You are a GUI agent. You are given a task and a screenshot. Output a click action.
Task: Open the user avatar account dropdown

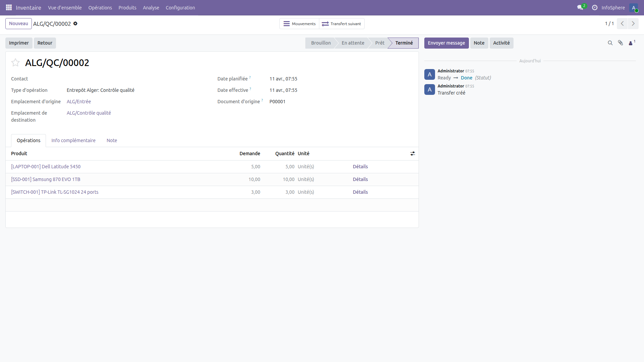[634, 8]
